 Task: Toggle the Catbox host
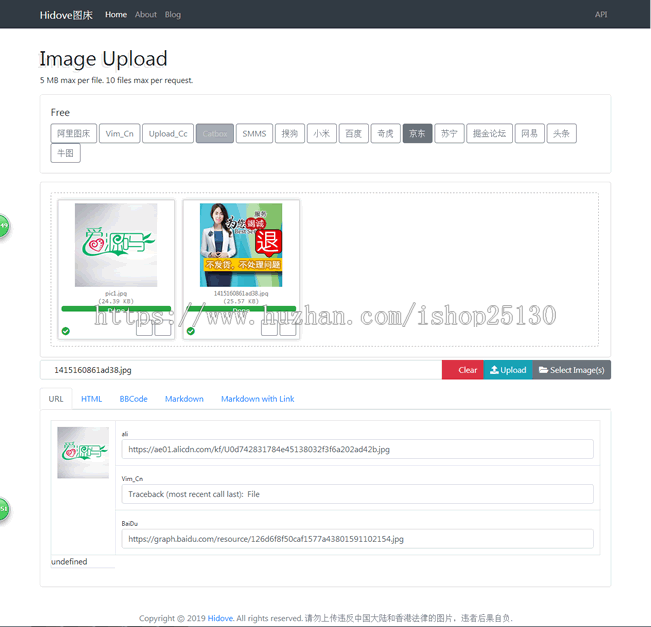tap(215, 133)
